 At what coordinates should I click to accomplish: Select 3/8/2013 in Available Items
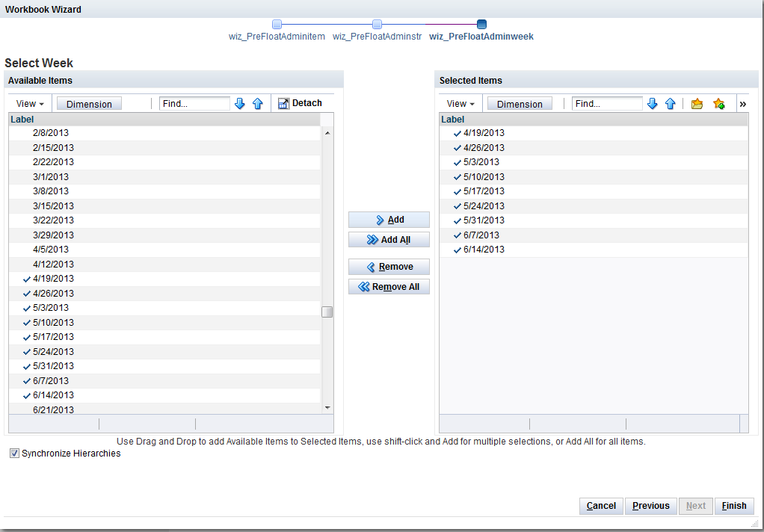(x=164, y=191)
